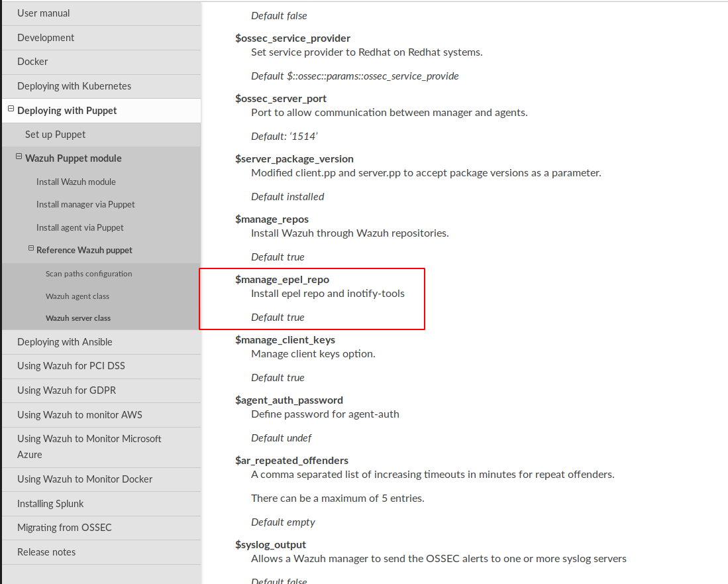Open Install Wazuh module
The width and height of the screenshot is (728, 584).
coord(75,181)
